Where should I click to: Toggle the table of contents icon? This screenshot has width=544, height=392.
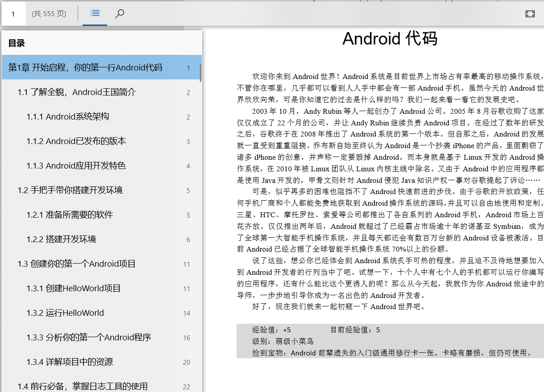(95, 13)
